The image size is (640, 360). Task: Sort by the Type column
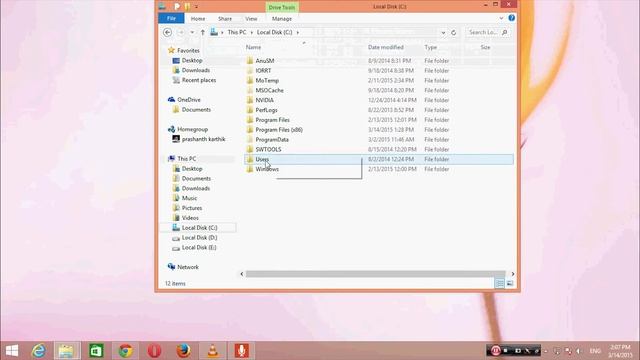pyautogui.click(x=430, y=47)
